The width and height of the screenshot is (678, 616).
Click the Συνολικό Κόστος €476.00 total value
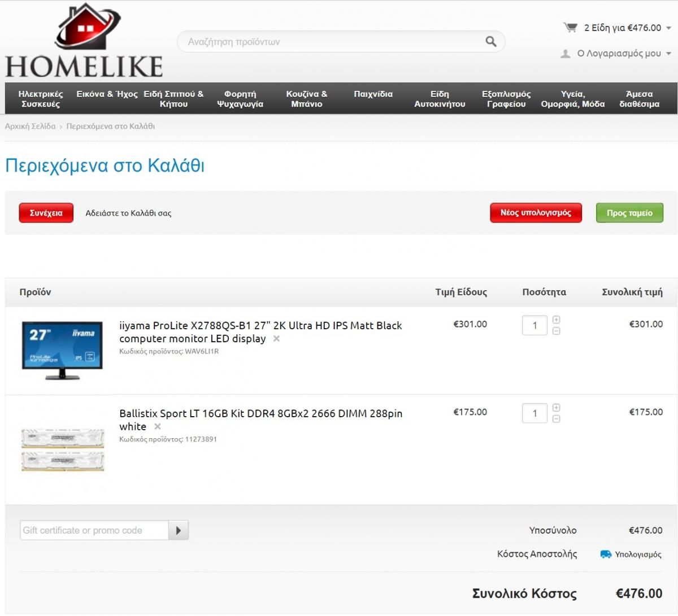pos(639,593)
